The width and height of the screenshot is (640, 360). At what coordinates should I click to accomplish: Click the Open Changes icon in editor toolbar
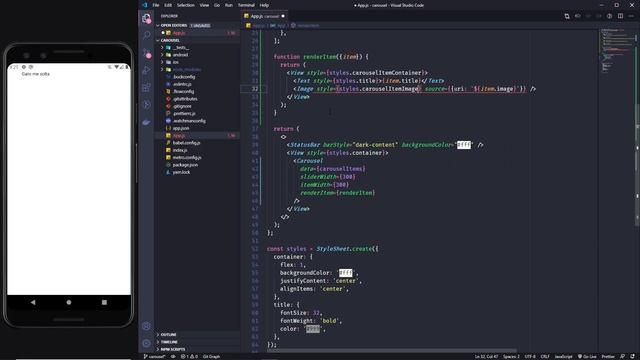point(567,16)
